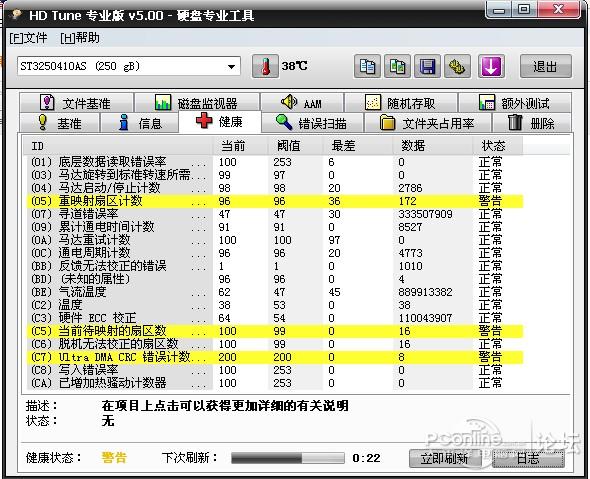Click the thermometer temperature icon
Screen dimensions: 590x479
(x=265, y=66)
